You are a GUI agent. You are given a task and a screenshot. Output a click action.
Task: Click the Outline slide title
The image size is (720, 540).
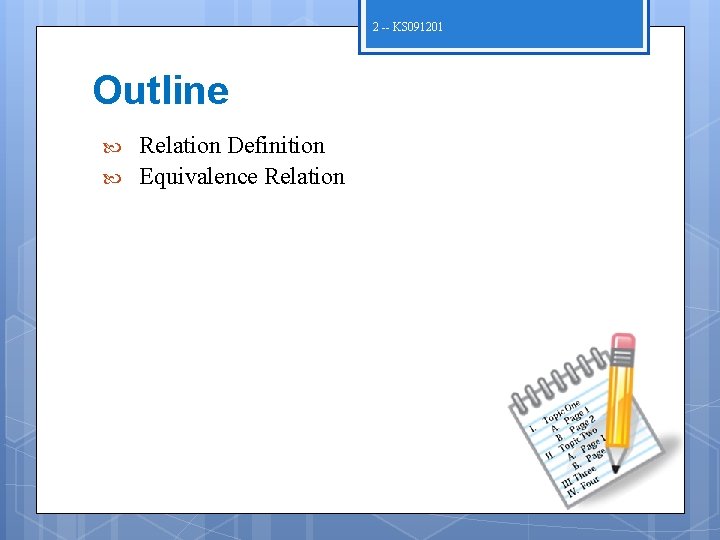[x=161, y=90]
